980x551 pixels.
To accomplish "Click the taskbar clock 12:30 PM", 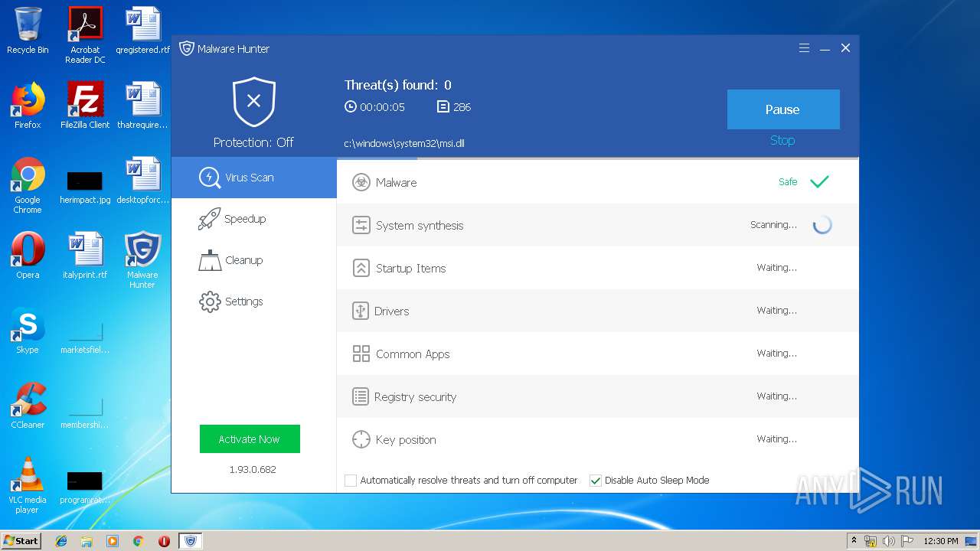I will click(x=941, y=541).
